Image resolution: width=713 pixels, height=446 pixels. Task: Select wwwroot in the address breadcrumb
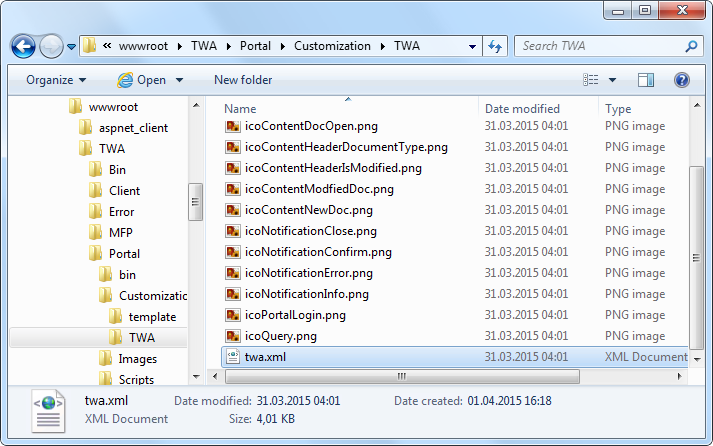pos(143,46)
